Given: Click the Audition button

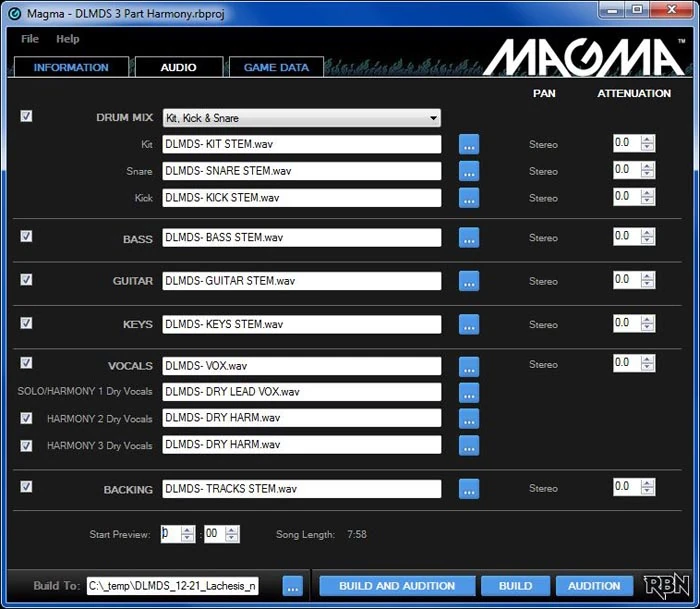Looking at the screenshot, I should coord(594,586).
